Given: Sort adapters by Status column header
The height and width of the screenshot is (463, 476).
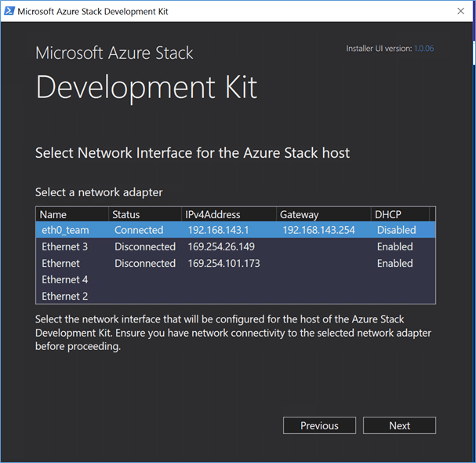Looking at the screenshot, I should tap(145, 214).
